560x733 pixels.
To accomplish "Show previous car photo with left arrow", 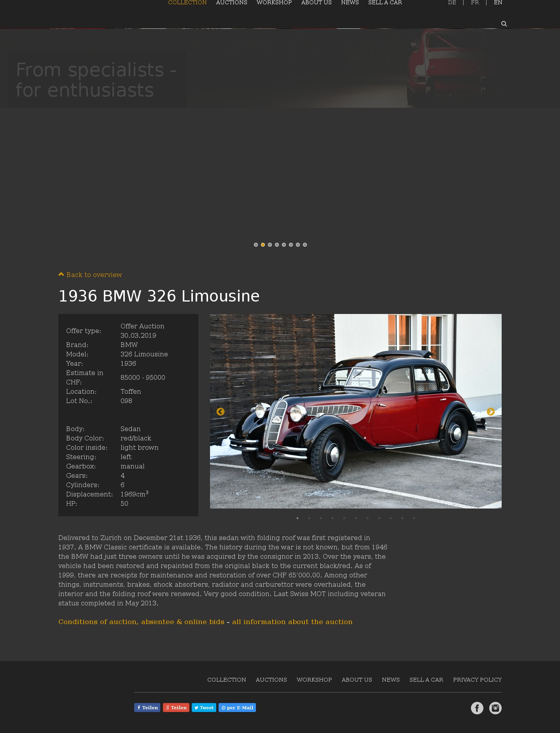I will 220,412.
